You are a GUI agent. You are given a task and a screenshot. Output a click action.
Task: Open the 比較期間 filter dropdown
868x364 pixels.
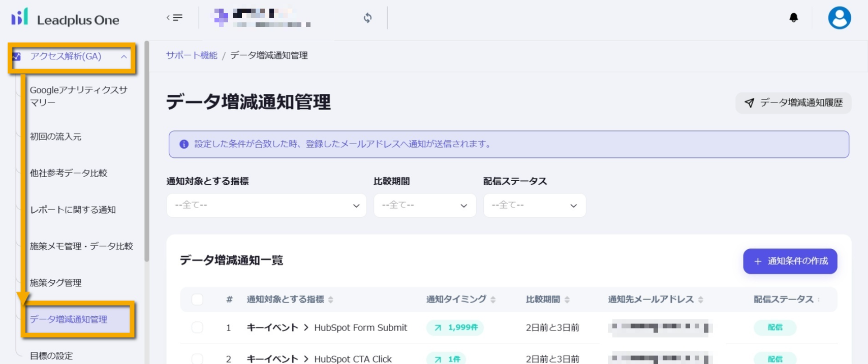click(424, 206)
